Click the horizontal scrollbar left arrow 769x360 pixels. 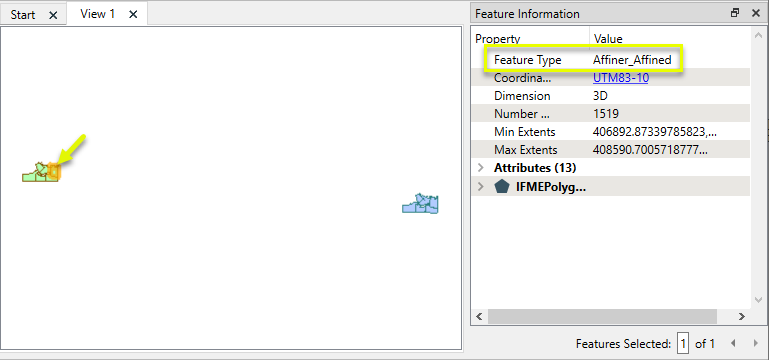(480, 317)
